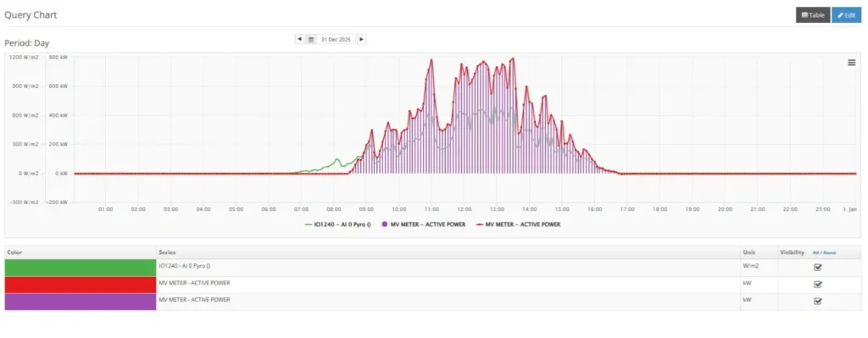
Task: Click the Query Chart heading
Action: pyautogui.click(x=31, y=15)
